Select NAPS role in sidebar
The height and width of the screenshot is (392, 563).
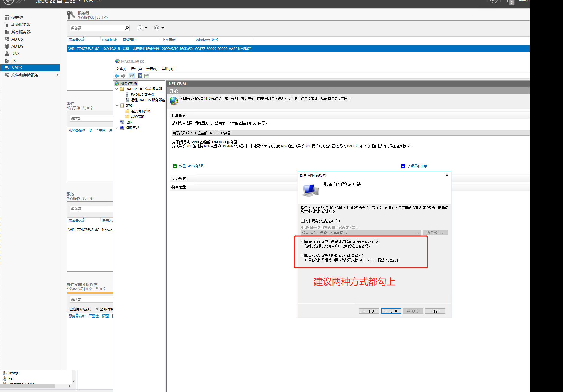[x=30, y=68]
